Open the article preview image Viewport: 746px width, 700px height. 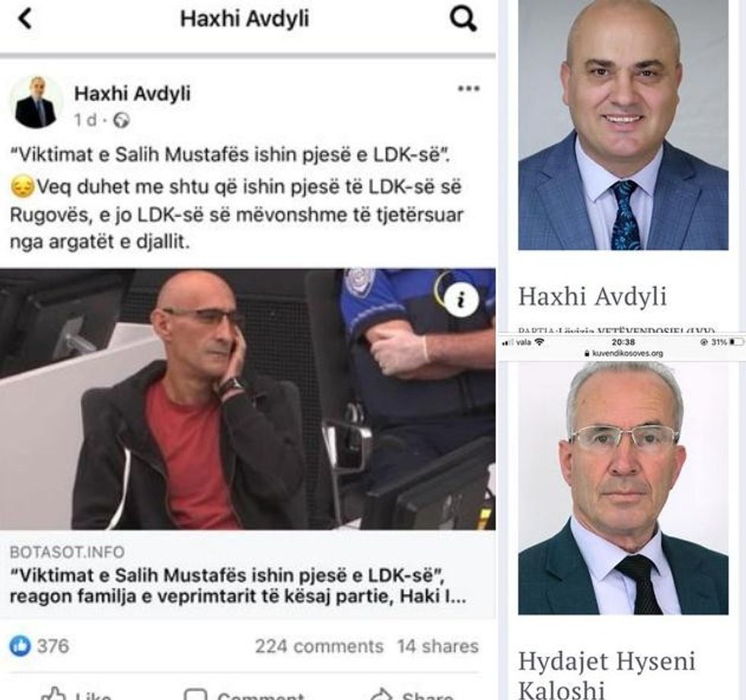pyautogui.click(x=247, y=400)
